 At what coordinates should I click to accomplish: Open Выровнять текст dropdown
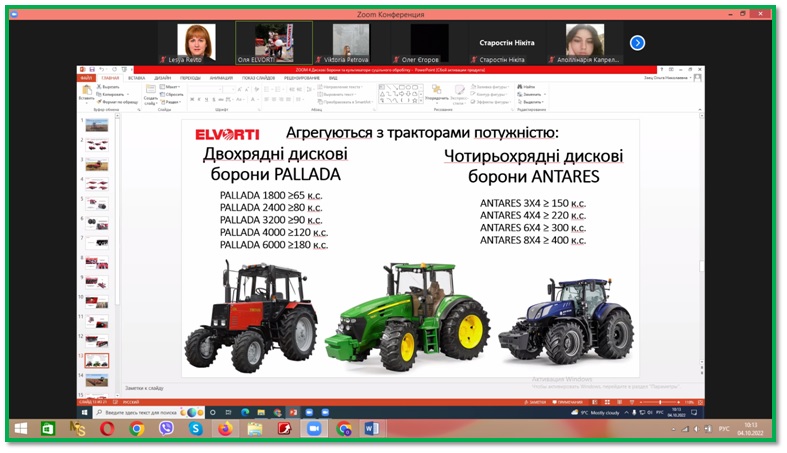337,94
